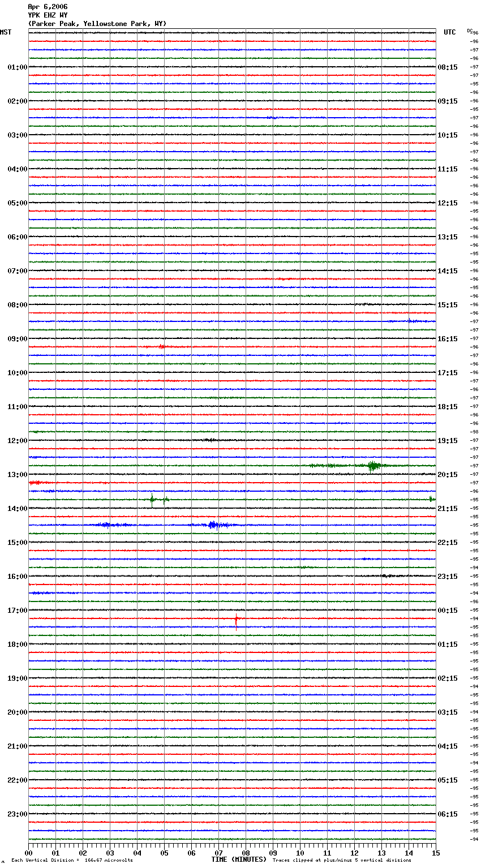Click the "Each Vertical Division = 166.67 microvolts" note
This screenshot has height=868, width=481.
pyautogui.click(x=72, y=861)
